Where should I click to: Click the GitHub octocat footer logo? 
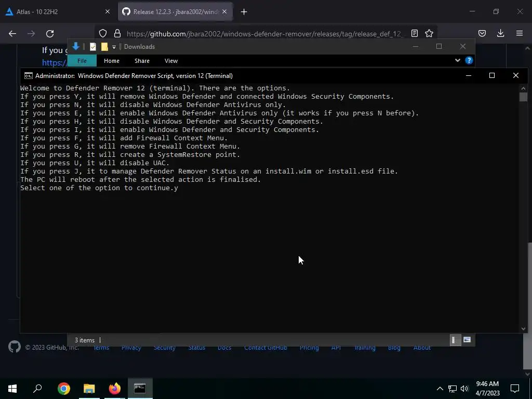click(x=15, y=347)
